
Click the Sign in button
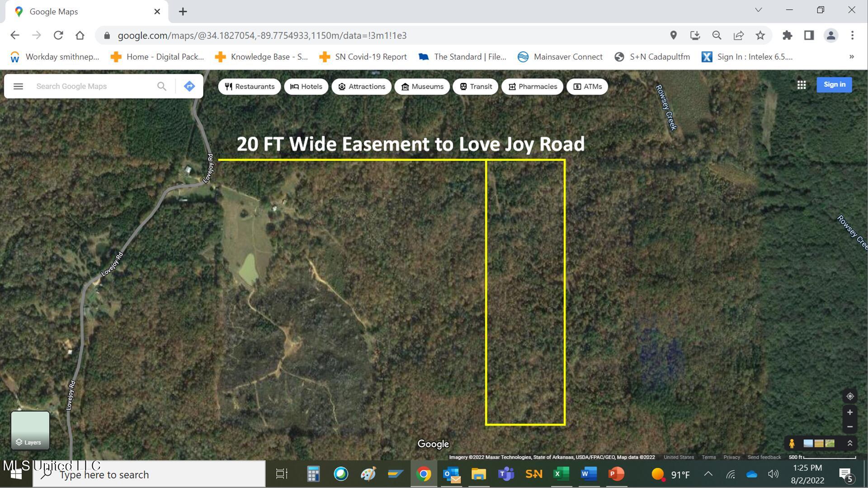(x=834, y=84)
